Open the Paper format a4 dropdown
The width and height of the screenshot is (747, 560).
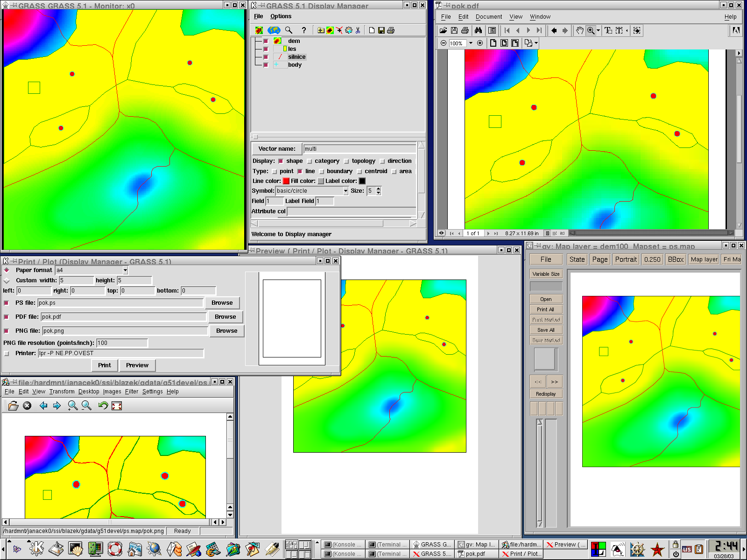[125, 271]
